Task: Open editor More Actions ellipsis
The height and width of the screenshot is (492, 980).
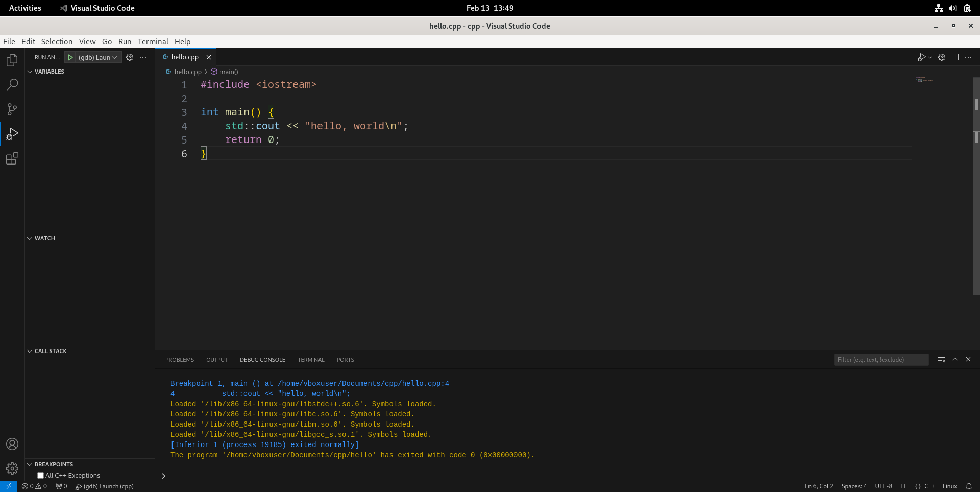Action: click(x=968, y=57)
